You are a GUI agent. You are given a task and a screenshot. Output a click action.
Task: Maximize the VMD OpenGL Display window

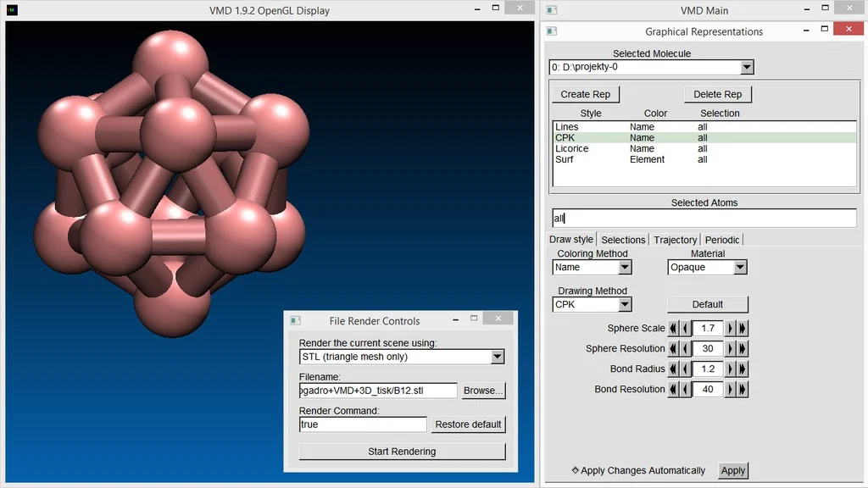tap(495, 8)
